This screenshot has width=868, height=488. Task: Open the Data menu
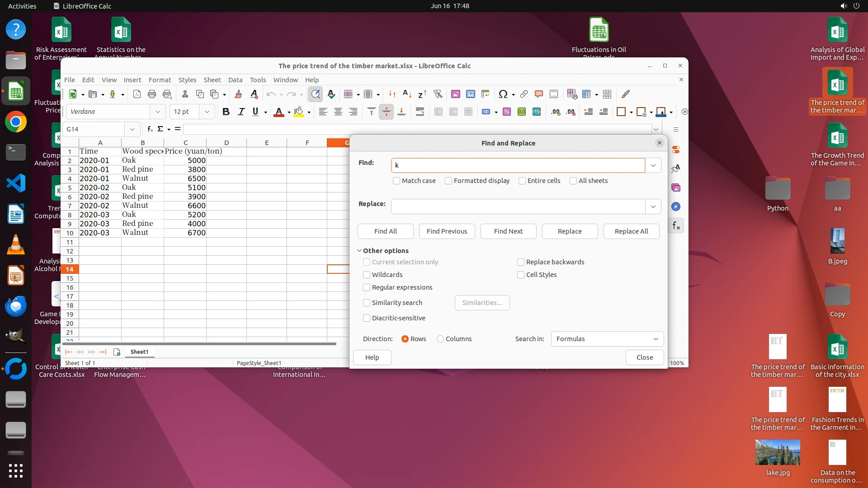(235, 80)
